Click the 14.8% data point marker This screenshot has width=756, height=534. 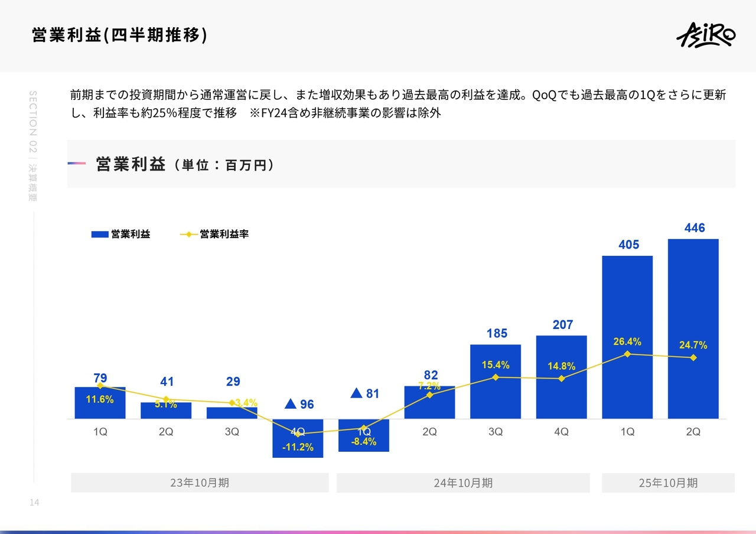[562, 379]
